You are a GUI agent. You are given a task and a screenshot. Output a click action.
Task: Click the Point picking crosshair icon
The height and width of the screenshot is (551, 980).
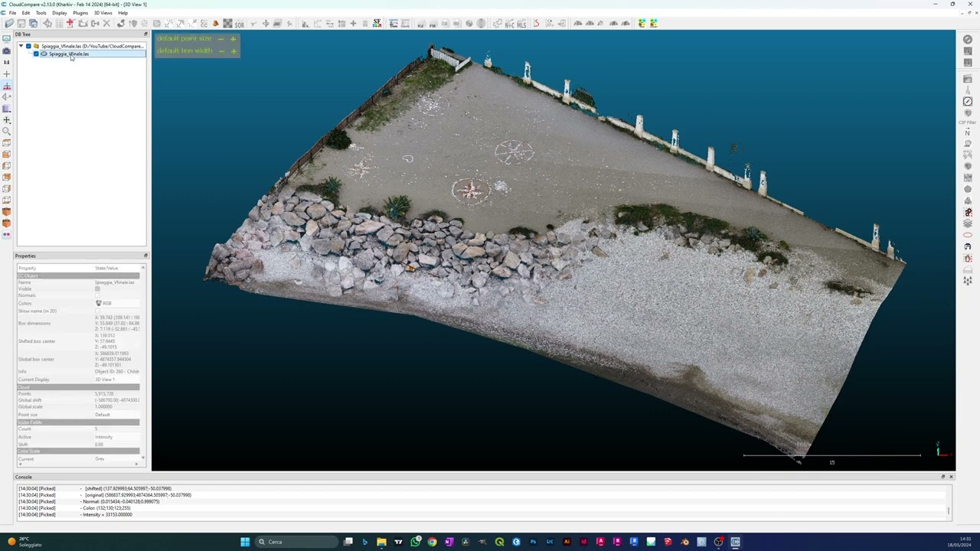[x=47, y=23]
